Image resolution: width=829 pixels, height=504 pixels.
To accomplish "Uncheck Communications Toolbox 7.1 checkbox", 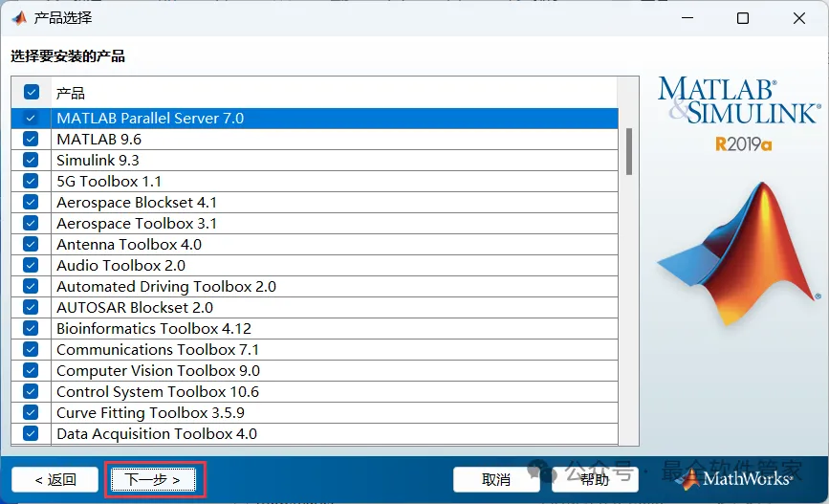I will pos(31,349).
